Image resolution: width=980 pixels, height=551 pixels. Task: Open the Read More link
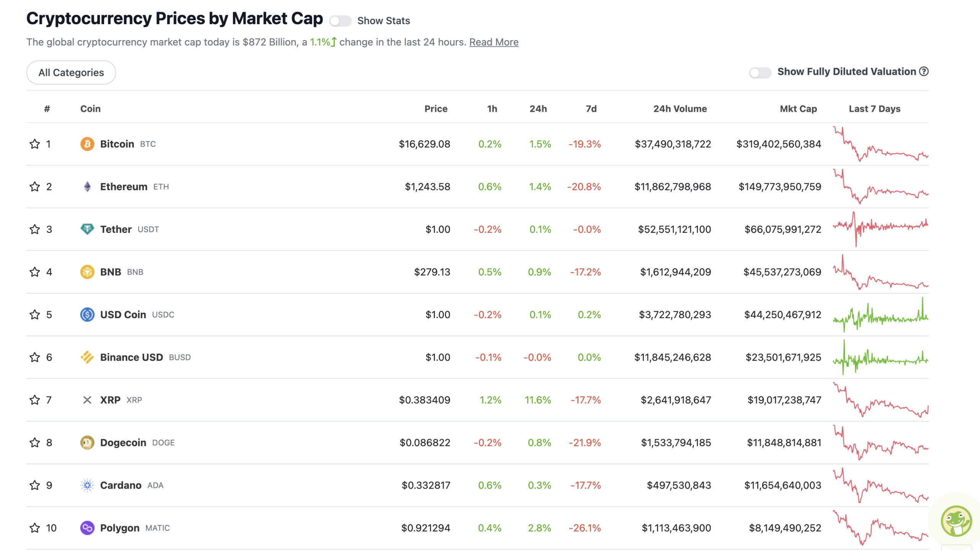pyautogui.click(x=493, y=42)
